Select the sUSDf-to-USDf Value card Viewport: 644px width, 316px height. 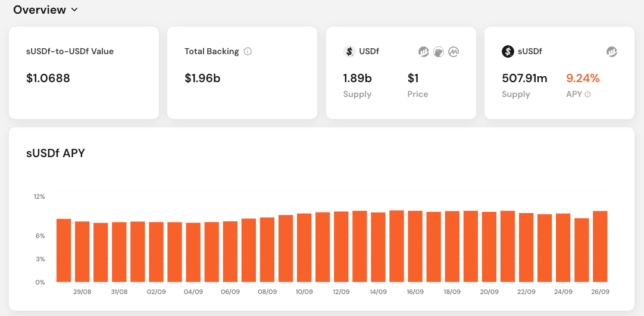[84, 73]
